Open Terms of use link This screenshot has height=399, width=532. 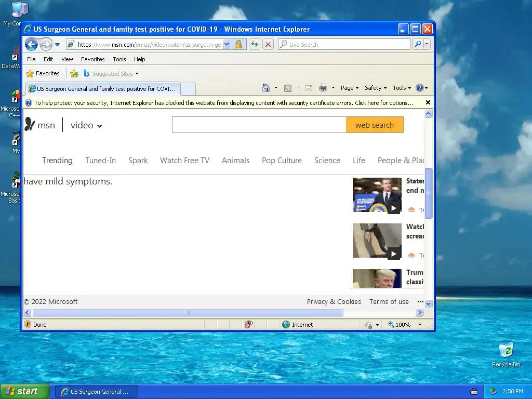pyautogui.click(x=389, y=302)
